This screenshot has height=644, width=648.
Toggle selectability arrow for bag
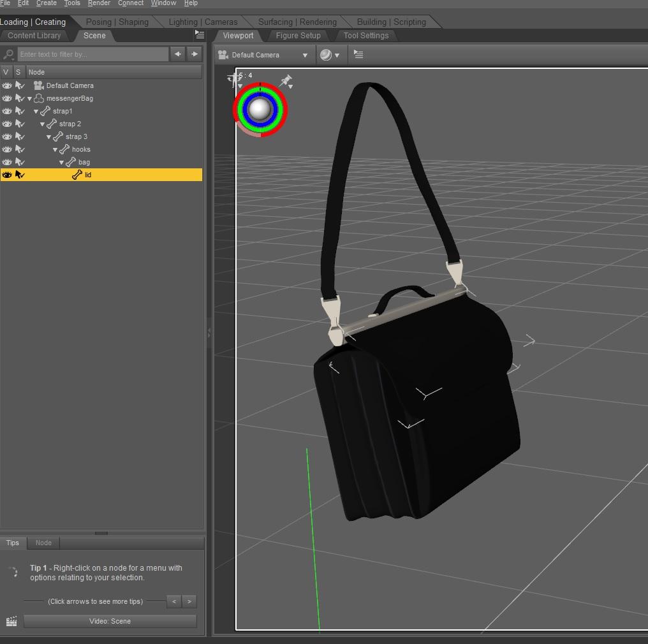19,162
